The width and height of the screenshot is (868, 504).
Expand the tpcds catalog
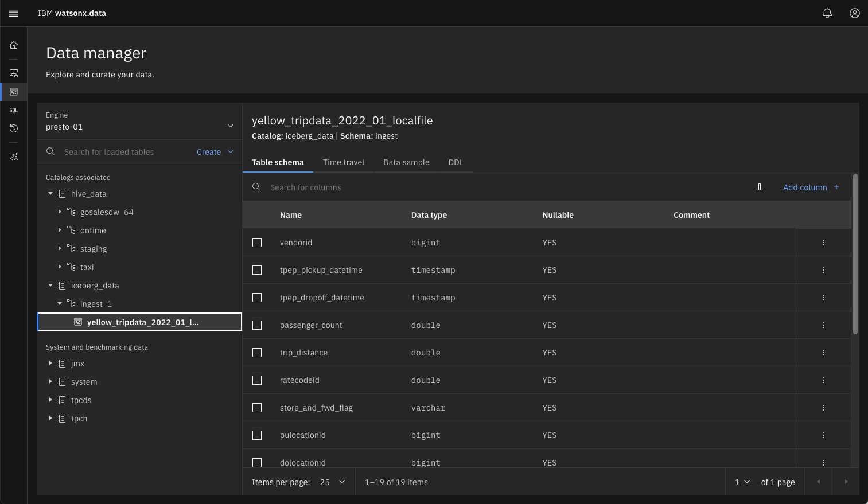(x=50, y=400)
